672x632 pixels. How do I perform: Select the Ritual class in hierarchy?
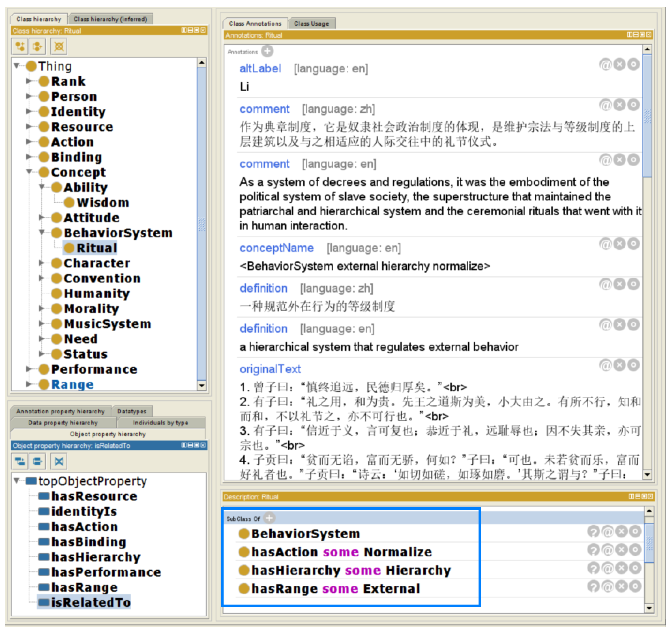97,248
